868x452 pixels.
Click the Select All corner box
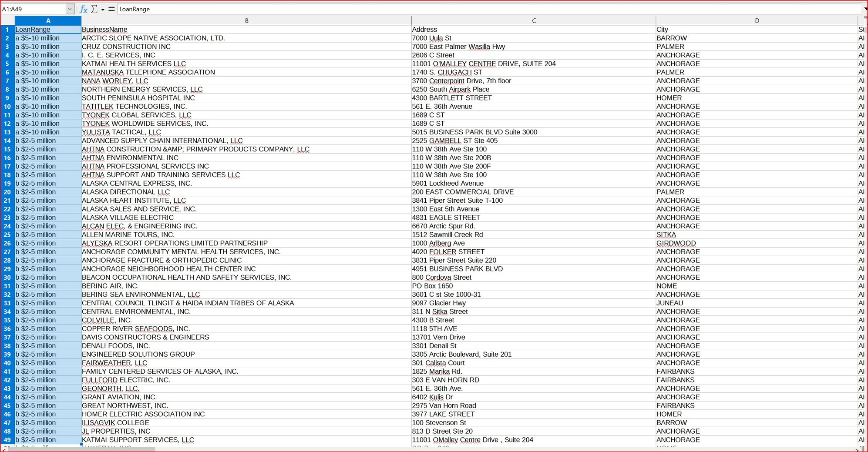(7, 20)
